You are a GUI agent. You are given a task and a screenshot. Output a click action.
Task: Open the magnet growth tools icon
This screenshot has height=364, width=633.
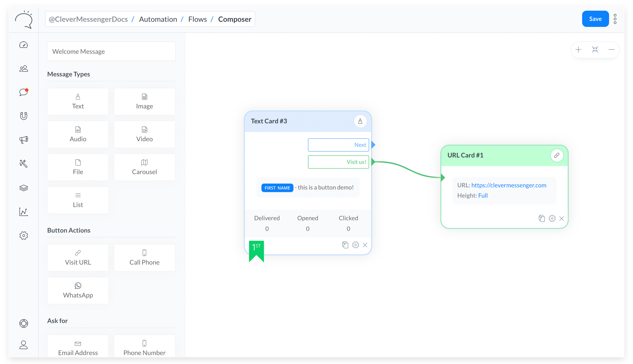coord(23,116)
